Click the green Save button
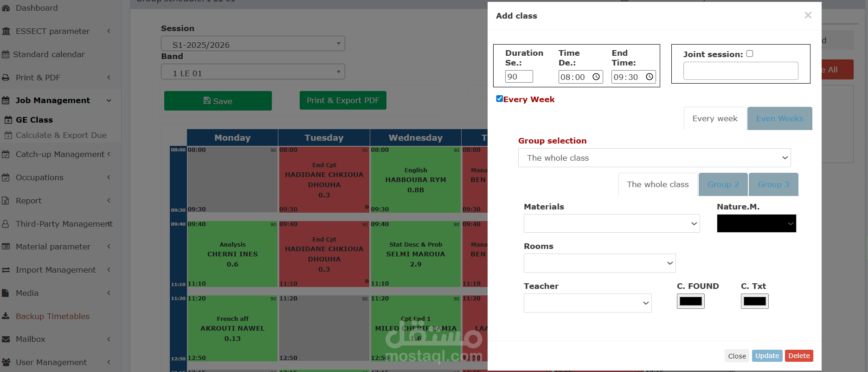This screenshot has height=372, width=868. (x=218, y=101)
